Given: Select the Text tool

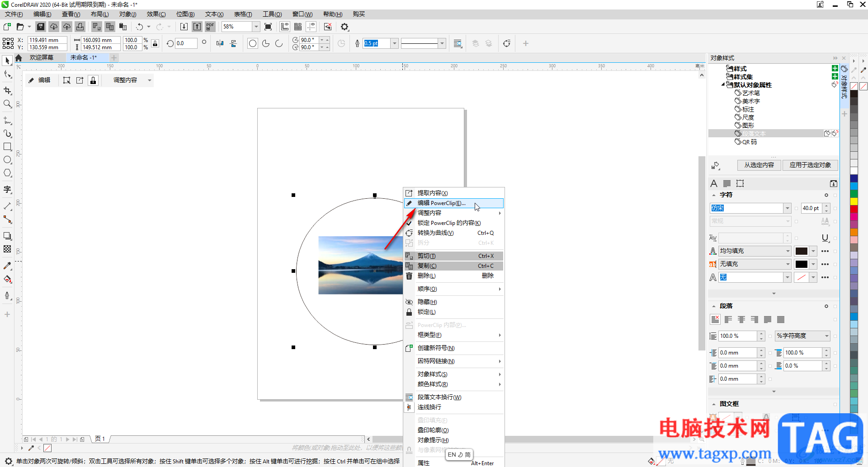Looking at the screenshot, I should tap(7, 190).
